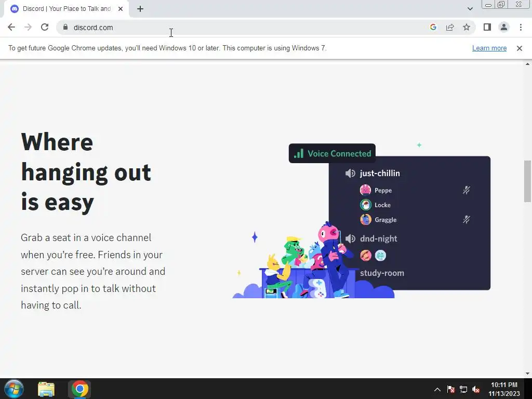Click the Action Center flag icon

(450, 390)
